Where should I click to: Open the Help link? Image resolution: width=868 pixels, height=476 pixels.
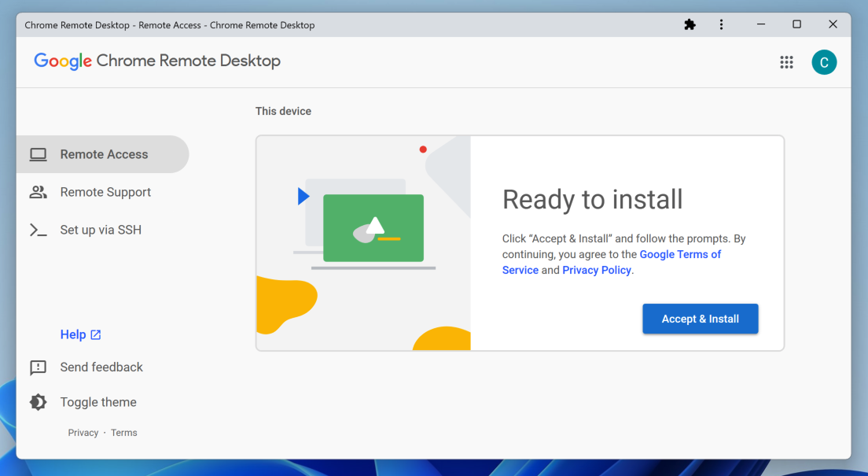[x=73, y=334]
